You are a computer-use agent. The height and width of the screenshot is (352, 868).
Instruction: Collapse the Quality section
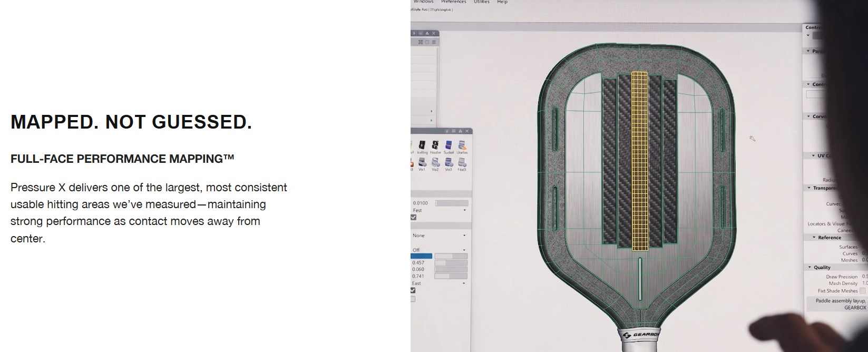[x=810, y=268]
